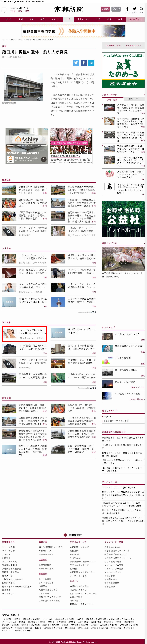Viewport: 147px width, 644px height.
Task: Select the 京都 navigation tab
Action: pyautogui.click(x=21, y=19)
